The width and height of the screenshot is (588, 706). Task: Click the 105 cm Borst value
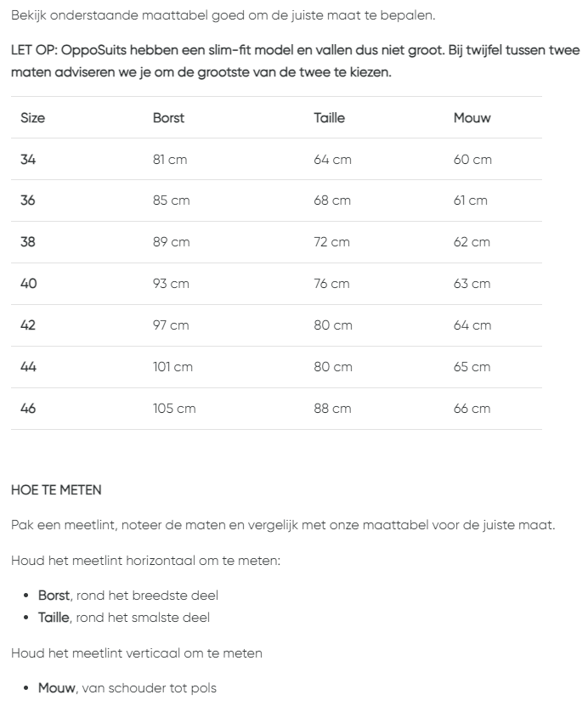[x=174, y=409]
